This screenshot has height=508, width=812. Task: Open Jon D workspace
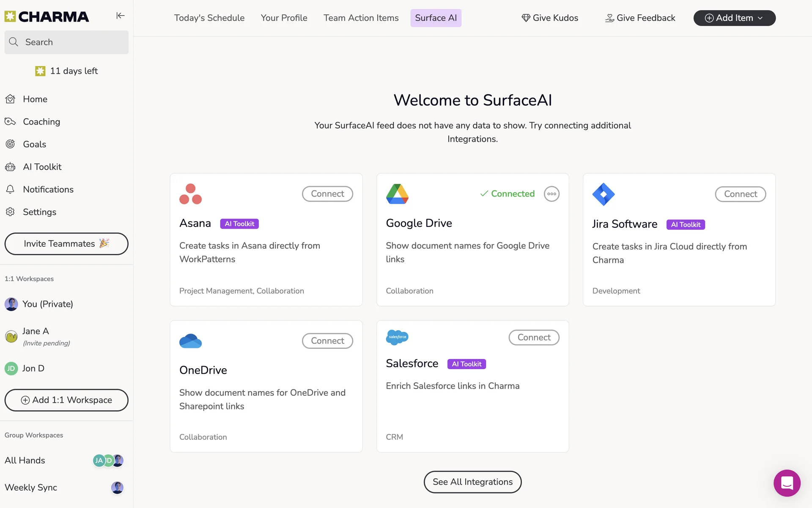coord(33,368)
